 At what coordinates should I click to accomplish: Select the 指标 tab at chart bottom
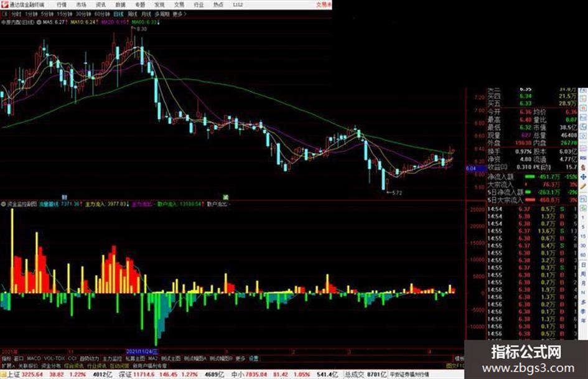6,358
